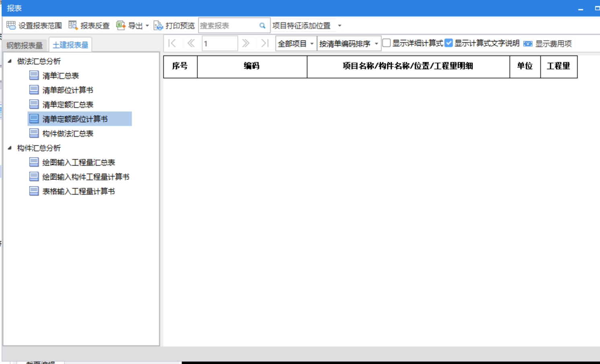Click the page number input box
Screen dimensions: 600x364
tap(220, 43)
